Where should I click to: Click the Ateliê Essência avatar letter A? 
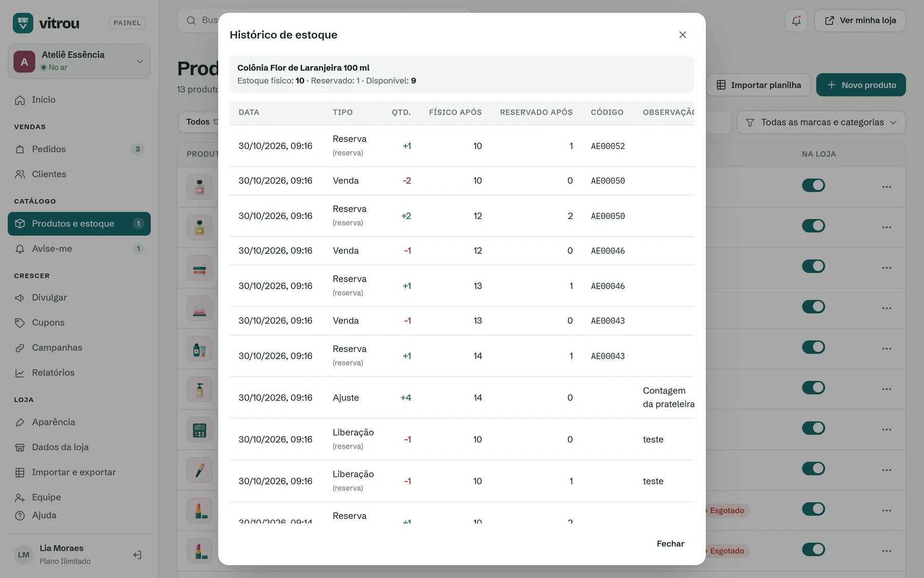point(24,62)
